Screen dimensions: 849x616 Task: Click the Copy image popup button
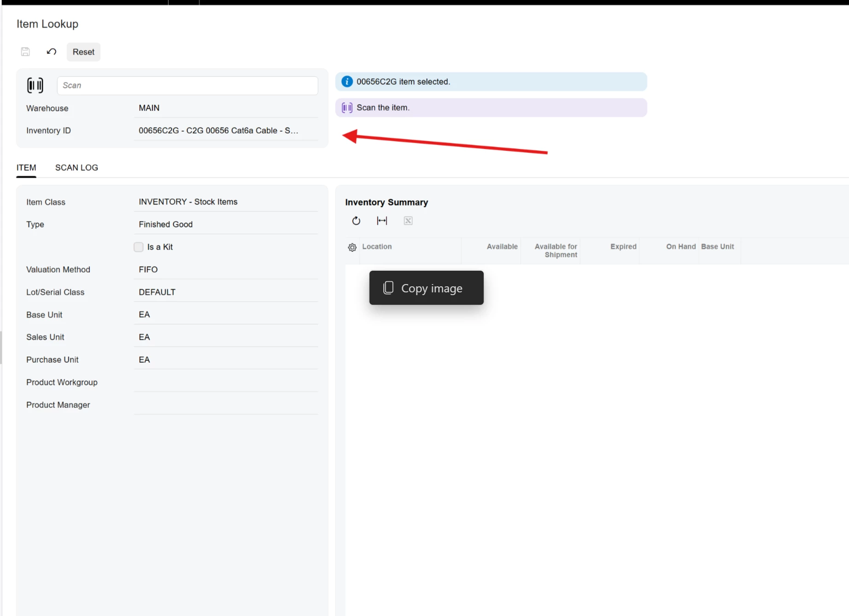point(427,288)
